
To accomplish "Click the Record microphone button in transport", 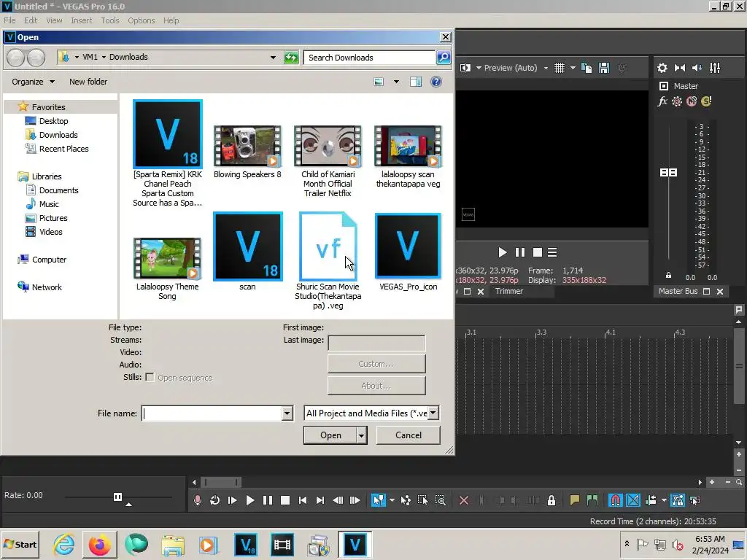I will (197, 500).
